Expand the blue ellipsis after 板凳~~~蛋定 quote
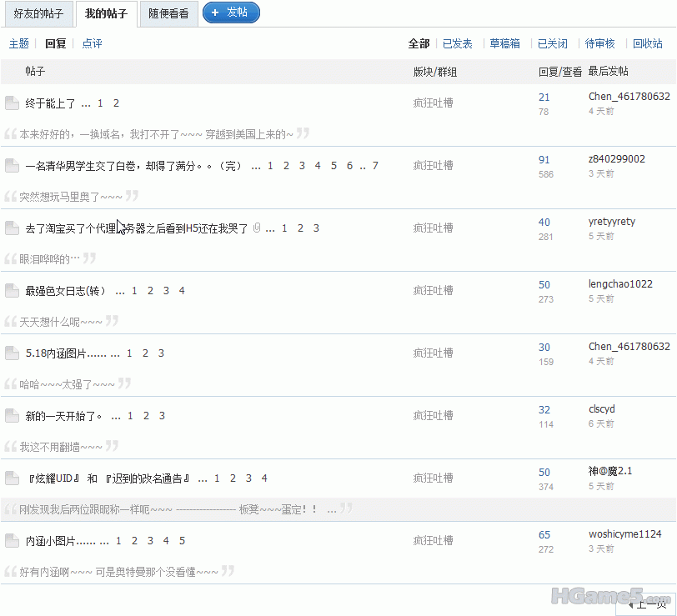 (x=332, y=509)
